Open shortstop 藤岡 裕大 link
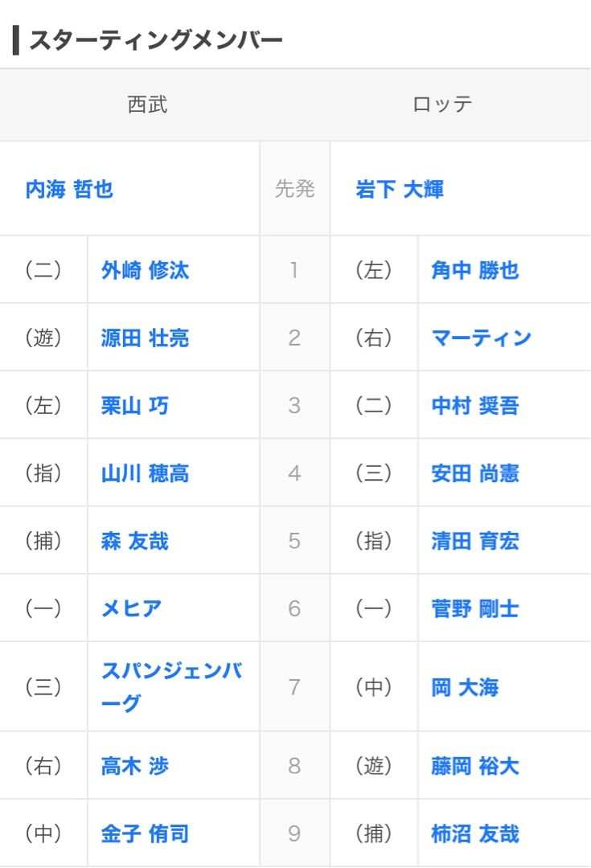This screenshot has width=591, height=868. (475, 766)
